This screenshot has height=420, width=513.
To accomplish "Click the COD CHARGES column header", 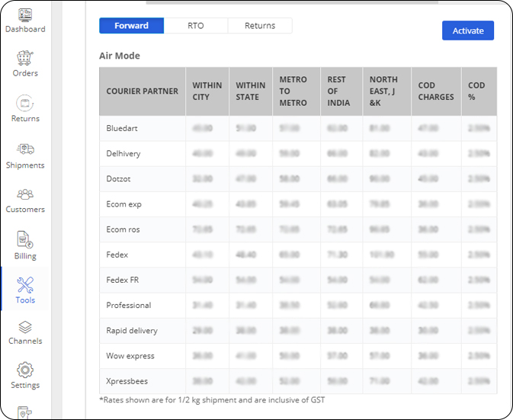I will pos(436,91).
